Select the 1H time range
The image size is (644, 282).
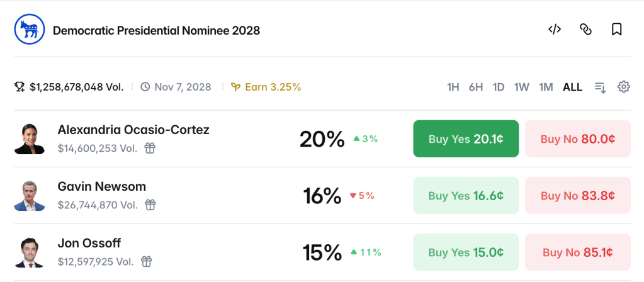[453, 87]
